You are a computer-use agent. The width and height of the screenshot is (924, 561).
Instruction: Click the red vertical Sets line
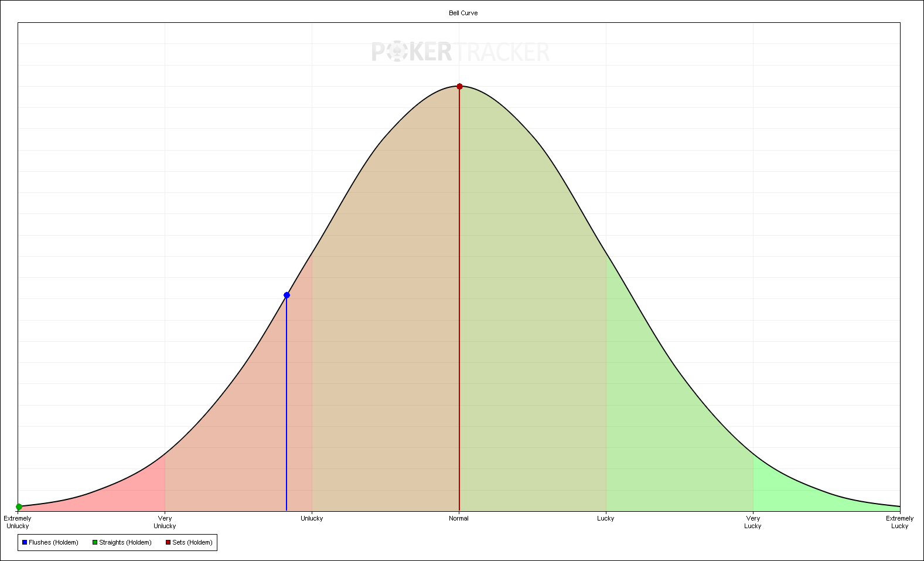459,300
